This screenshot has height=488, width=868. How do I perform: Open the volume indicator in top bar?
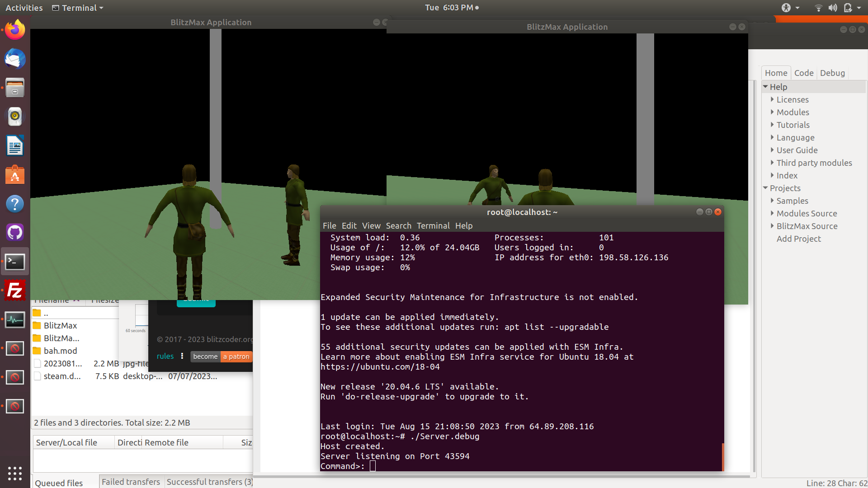[x=832, y=8]
